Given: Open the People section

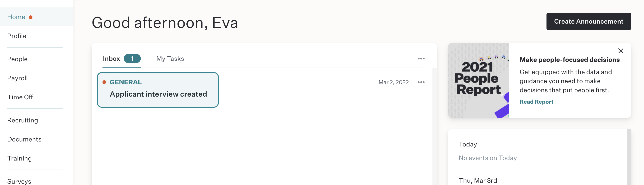Looking at the screenshot, I should pyautogui.click(x=17, y=59).
